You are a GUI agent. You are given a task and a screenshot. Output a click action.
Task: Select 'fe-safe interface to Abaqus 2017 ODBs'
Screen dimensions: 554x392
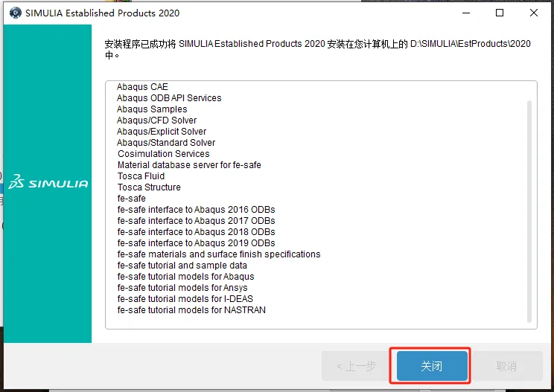pyautogui.click(x=196, y=220)
